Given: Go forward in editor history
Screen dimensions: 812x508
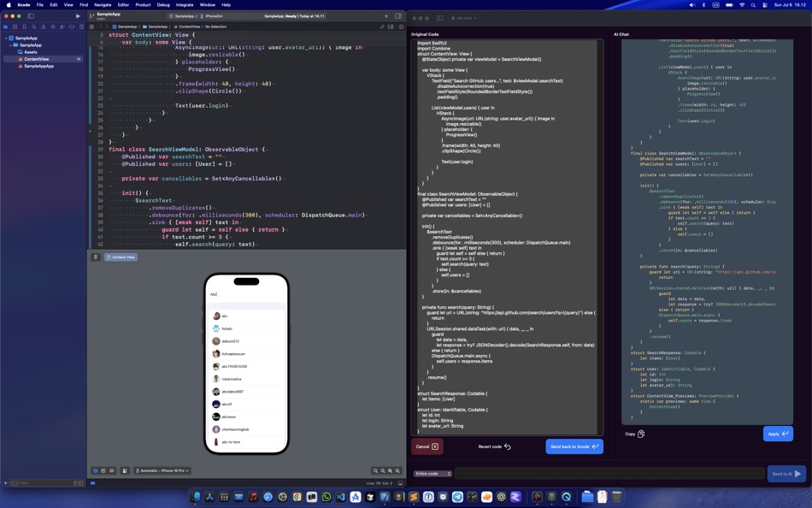Looking at the screenshot, I should (107, 27).
